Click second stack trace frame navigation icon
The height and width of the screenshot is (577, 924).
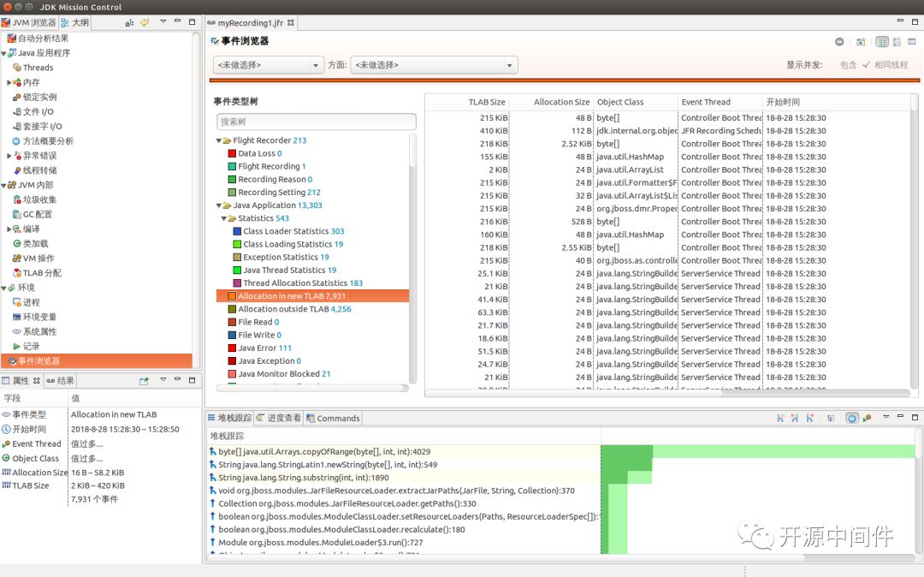coord(795,418)
